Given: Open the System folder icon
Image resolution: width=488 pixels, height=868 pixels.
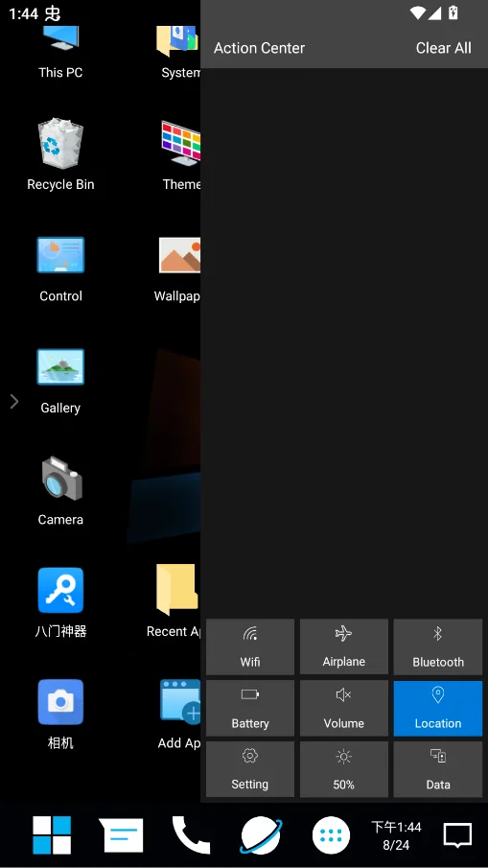Looking at the screenshot, I should click(178, 50).
